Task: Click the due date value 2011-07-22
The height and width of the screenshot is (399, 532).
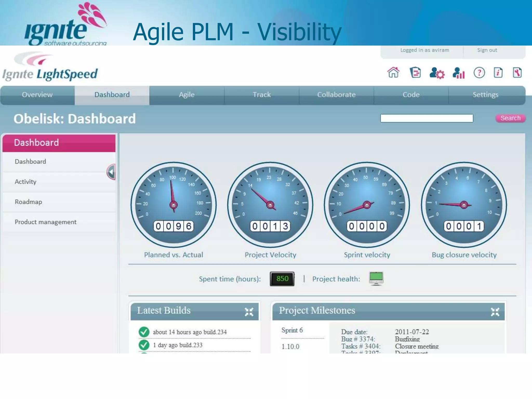Action: pyautogui.click(x=412, y=332)
